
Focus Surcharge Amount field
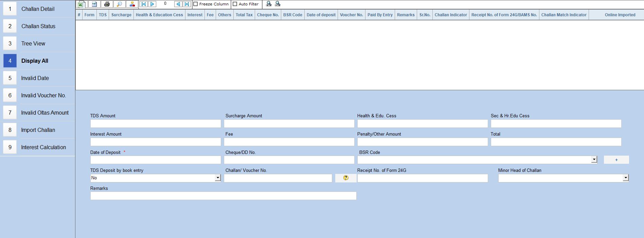click(x=289, y=123)
